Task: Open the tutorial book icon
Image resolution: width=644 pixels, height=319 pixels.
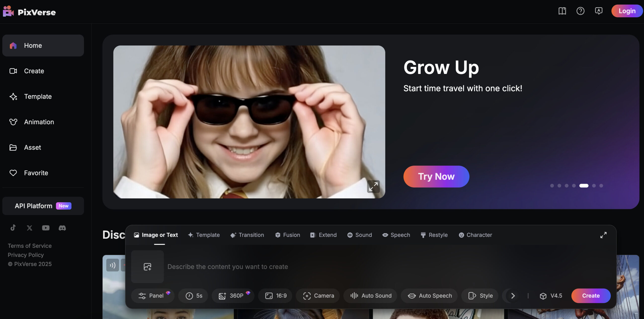Action: [562, 11]
